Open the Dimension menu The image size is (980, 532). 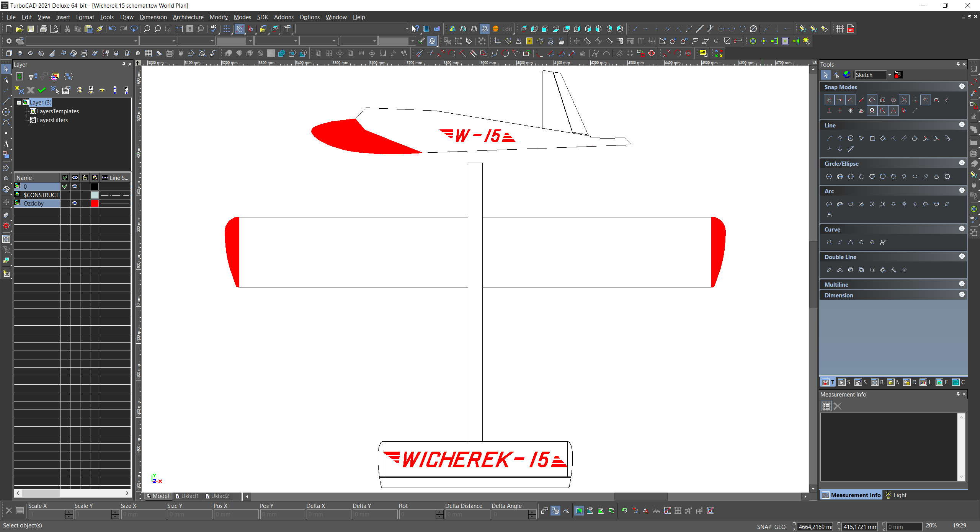click(153, 17)
